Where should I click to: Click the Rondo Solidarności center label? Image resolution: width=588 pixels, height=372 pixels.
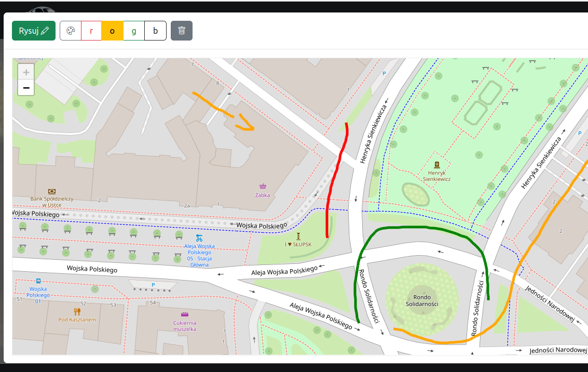(422, 300)
